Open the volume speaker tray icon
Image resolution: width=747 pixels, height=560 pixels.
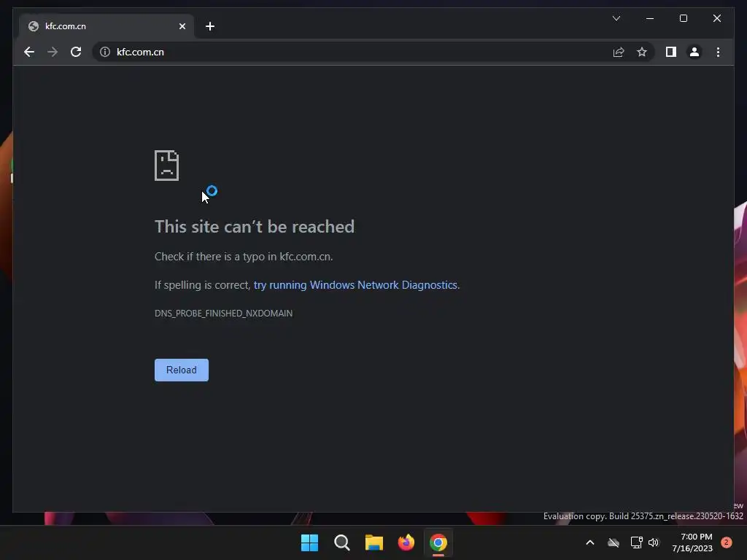(654, 542)
